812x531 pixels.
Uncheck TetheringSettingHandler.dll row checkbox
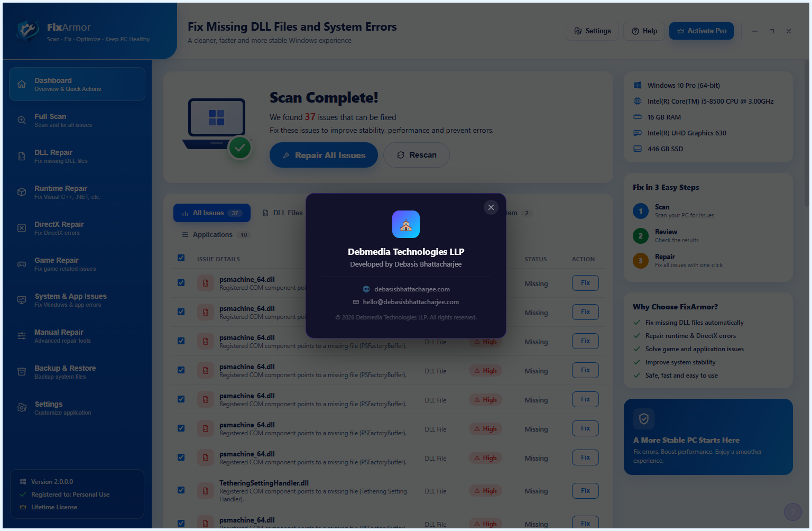point(181,490)
